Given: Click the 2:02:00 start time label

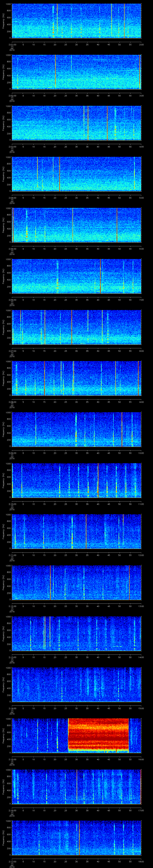Looking at the screenshot, I should (12, 96).
